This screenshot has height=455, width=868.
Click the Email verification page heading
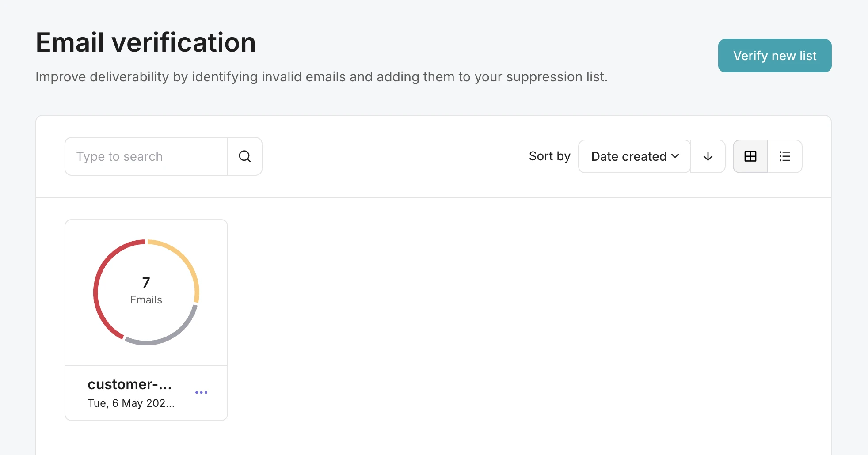click(x=146, y=43)
